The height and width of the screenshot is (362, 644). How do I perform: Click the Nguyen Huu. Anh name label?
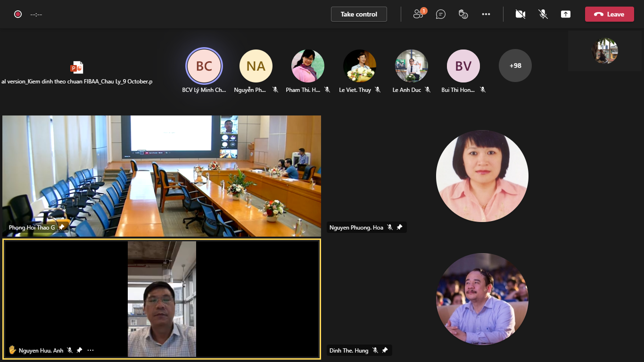(x=41, y=350)
